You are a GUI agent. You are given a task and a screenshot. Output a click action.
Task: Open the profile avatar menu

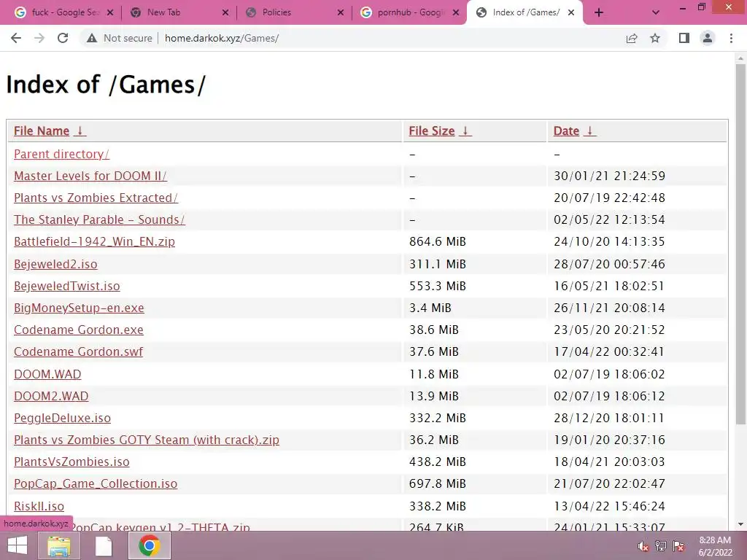[708, 38]
